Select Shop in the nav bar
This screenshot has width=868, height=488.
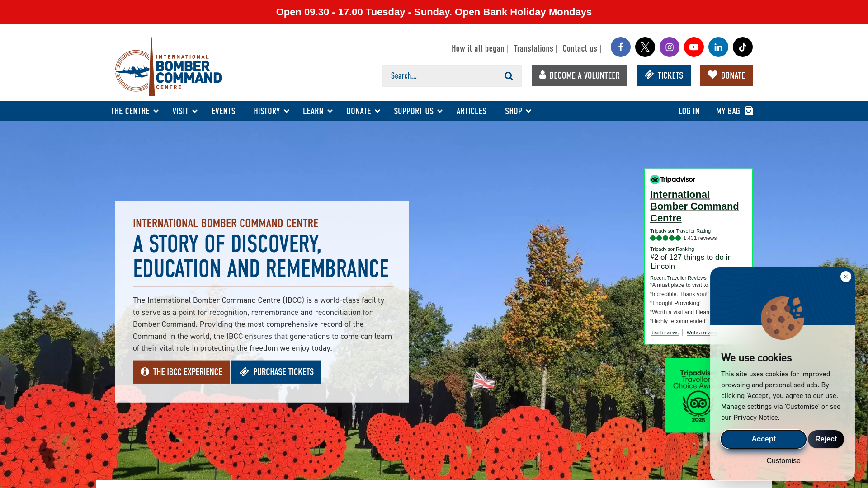pos(513,111)
